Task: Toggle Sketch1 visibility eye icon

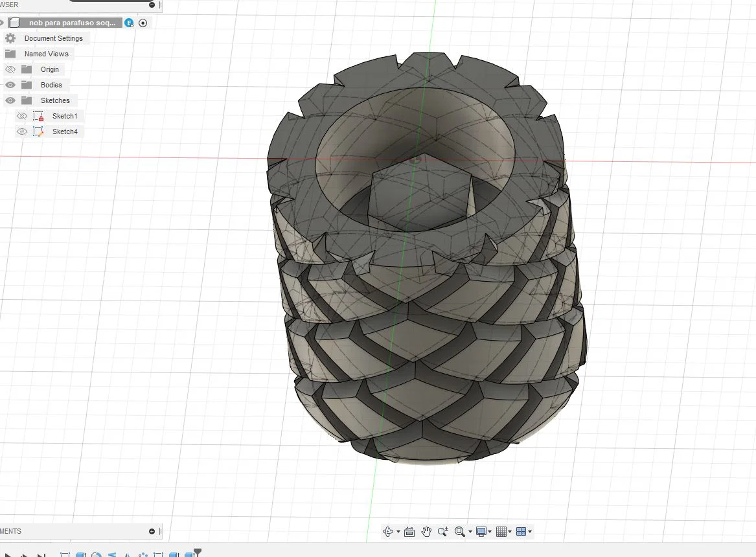Action: coord(21,116)
